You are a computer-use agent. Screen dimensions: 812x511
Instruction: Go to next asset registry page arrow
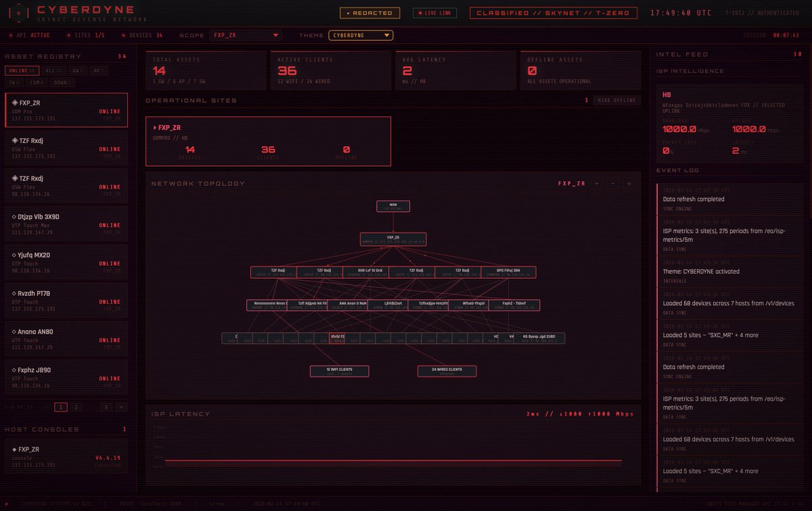[x=121, y=407]
